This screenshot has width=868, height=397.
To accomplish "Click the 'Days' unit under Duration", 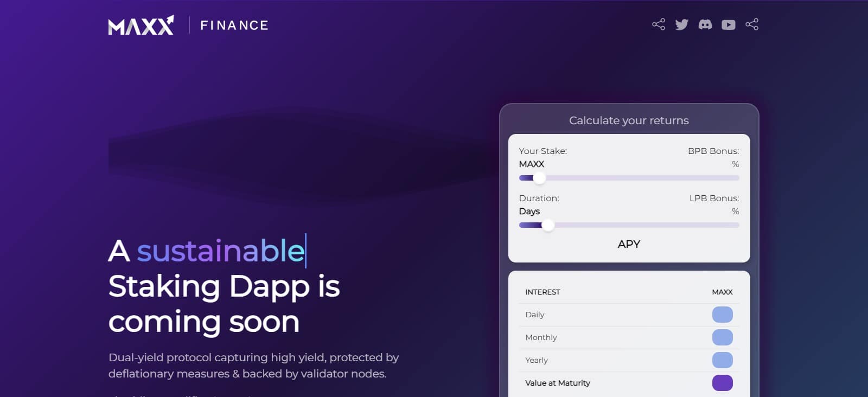I will [x=529, y=212].
